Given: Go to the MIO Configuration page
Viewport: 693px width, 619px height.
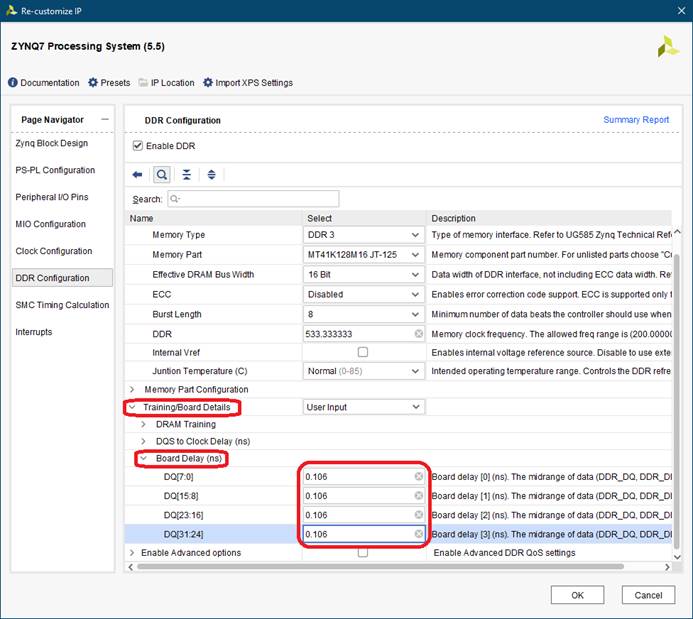Looking at the screenshot, I should (x=51, y=224).
